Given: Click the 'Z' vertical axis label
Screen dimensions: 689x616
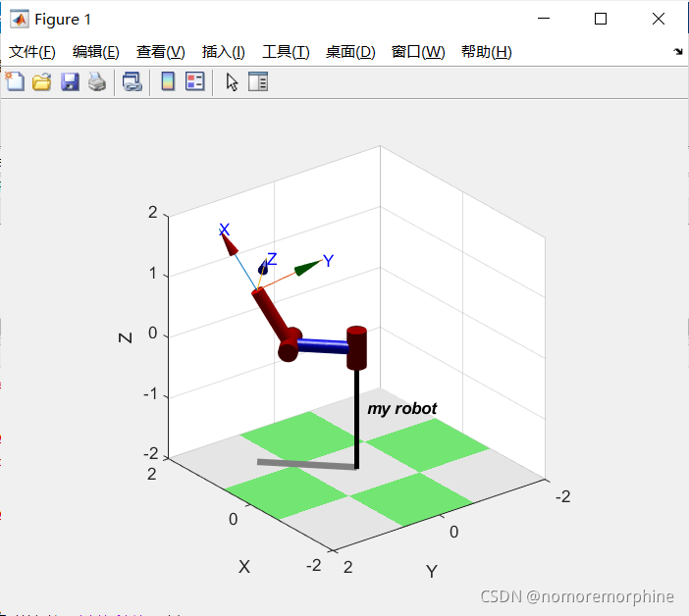Looking at the screenshot, I should click(x=126, y=337).
